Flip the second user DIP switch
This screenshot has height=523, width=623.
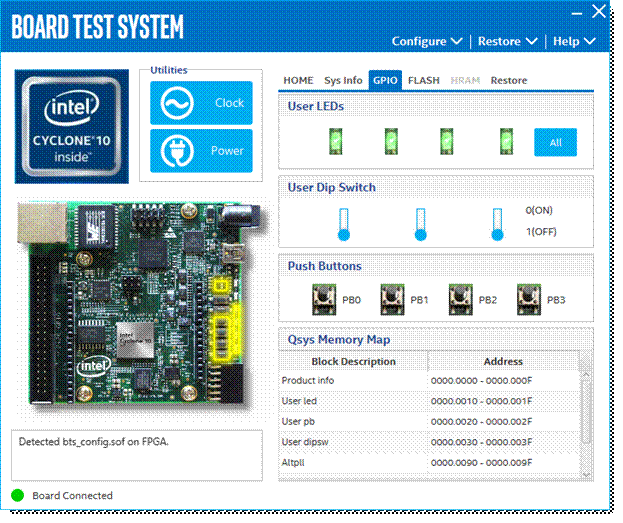(421, 225)
